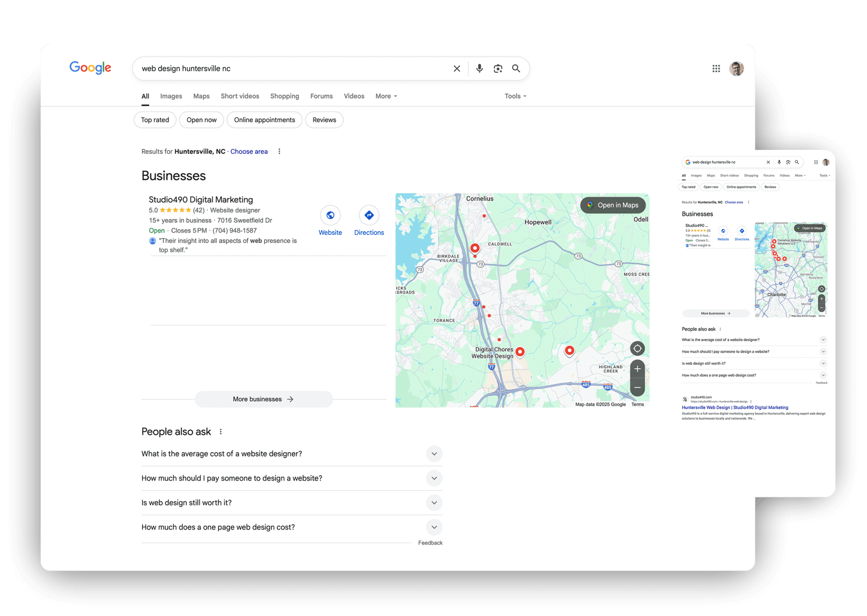Zoom in on the large map
This screenshot has height=616, width=867.
(x=637, y=369)
